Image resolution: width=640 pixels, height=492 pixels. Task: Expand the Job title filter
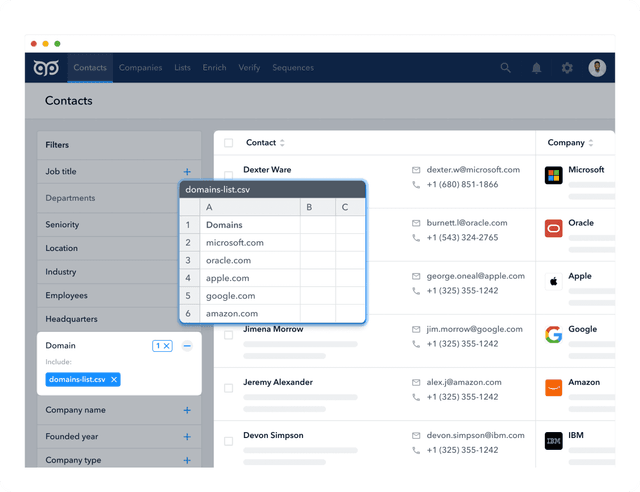click(x=187, y=172)
